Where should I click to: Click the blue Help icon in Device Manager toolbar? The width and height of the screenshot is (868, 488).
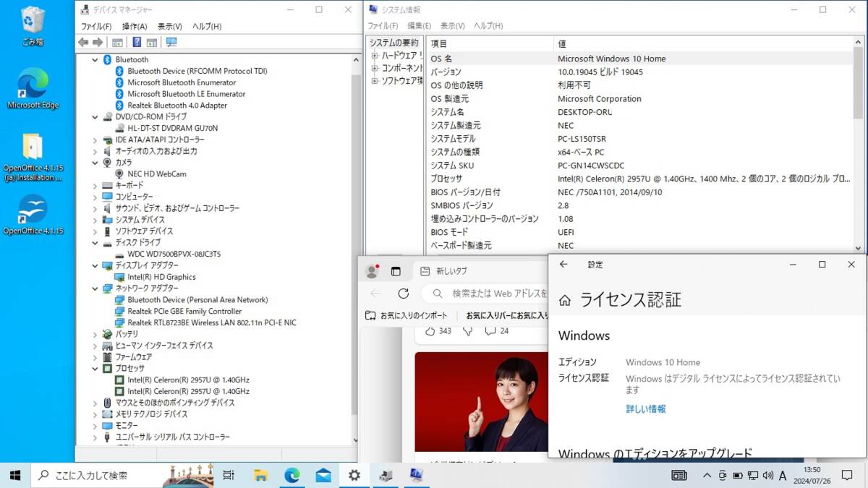pyautogui.click(x=137, y=42)
